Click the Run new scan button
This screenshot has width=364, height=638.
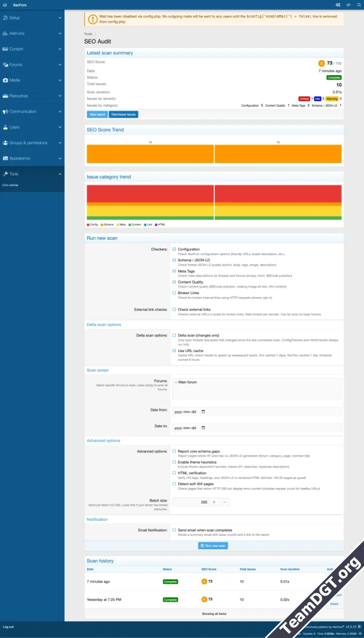pos(213,546)
